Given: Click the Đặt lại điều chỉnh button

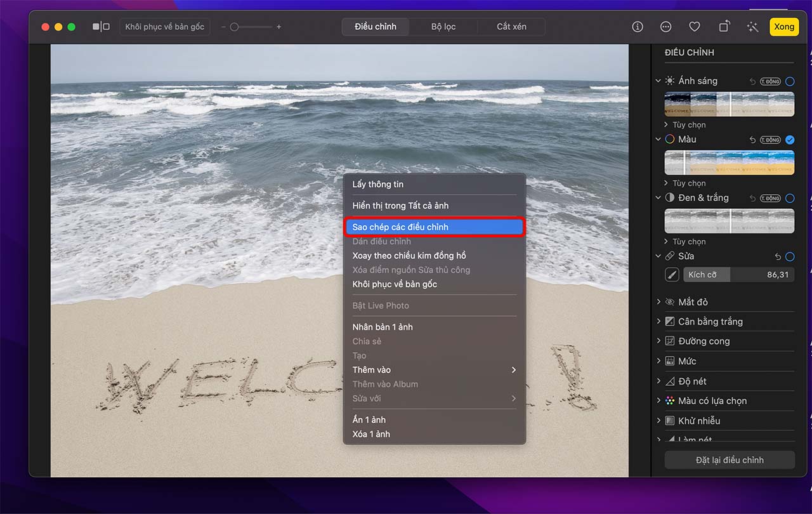Looking at the screenshot, I should click(x=730, y=460).
